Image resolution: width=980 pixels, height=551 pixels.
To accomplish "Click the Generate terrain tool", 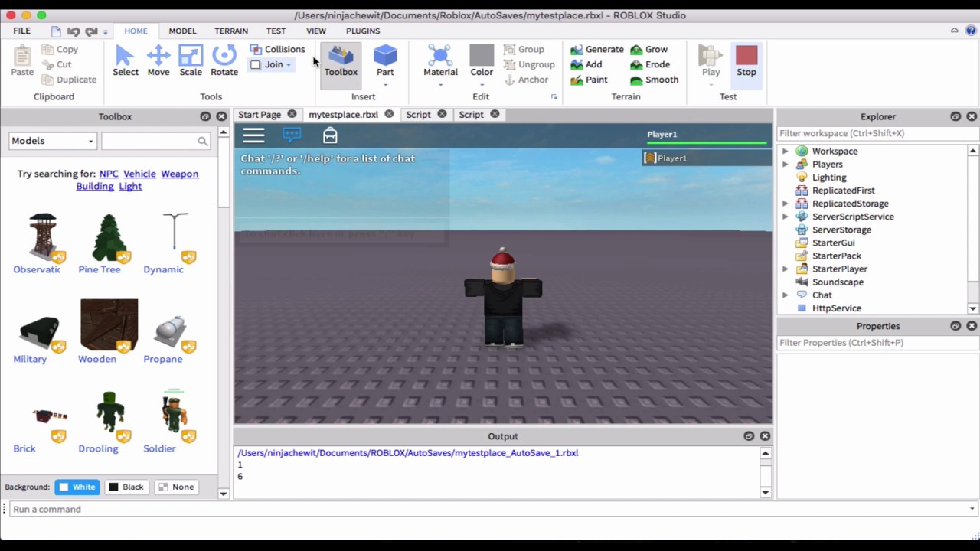I will coord(597,49).
